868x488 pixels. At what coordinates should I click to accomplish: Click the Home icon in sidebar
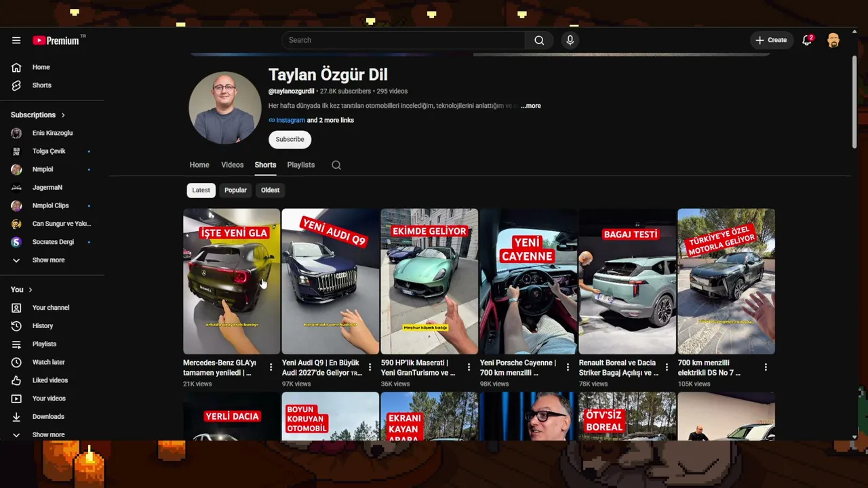tap(16, 67)
